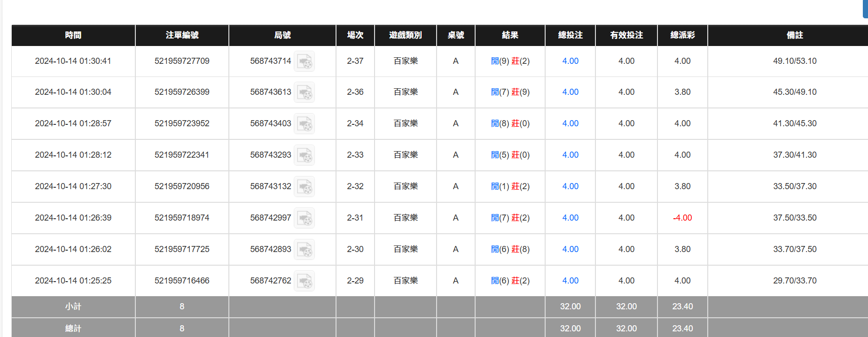Click the 總派彩 column header
The width and height of the screenshot is (868, 337).
682,35
